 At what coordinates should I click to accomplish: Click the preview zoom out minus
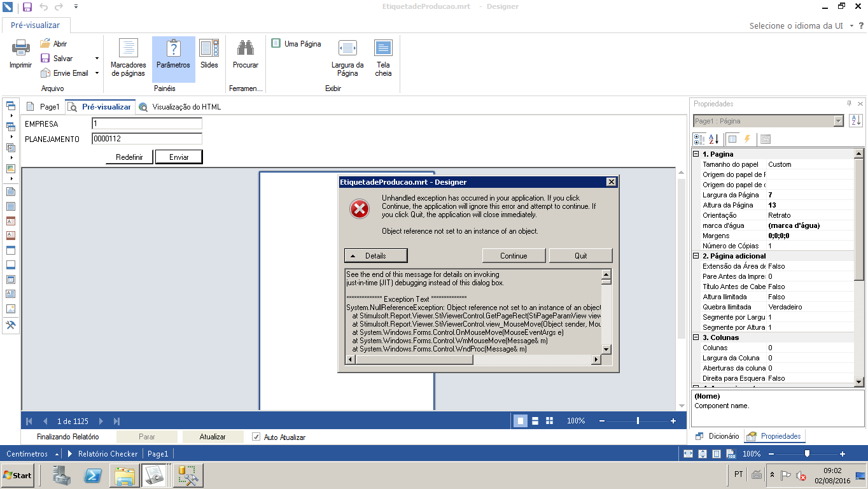click(601, 421)
